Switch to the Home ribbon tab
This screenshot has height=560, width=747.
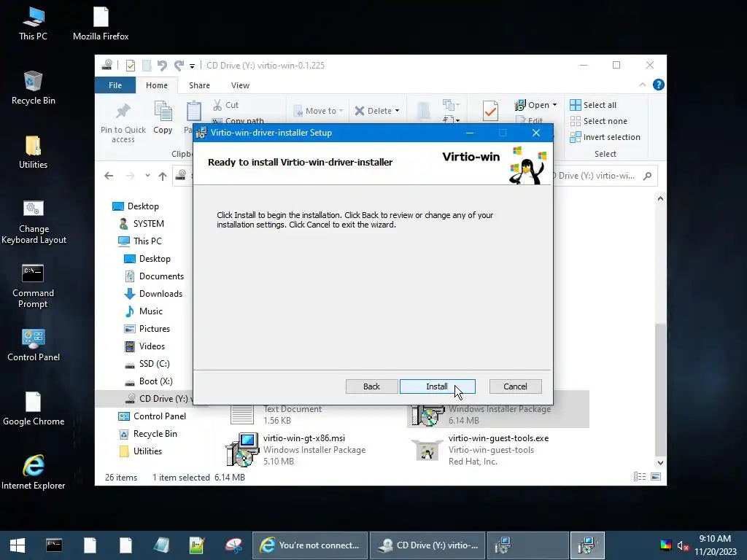pyautogui.click(x=157, y=85)
